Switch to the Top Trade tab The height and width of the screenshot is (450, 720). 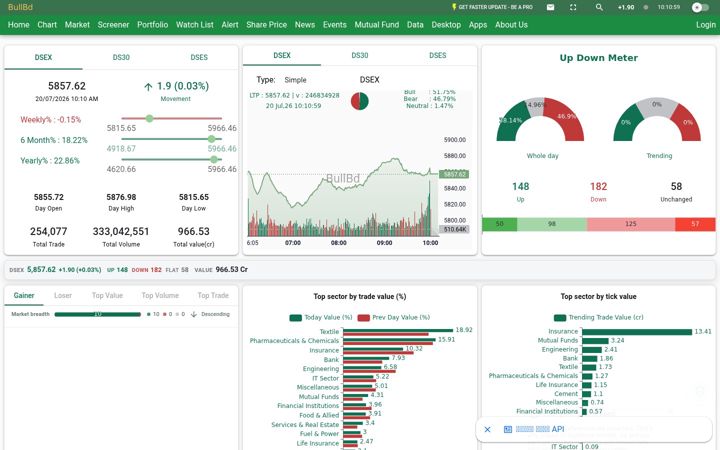tap(213, 295)
